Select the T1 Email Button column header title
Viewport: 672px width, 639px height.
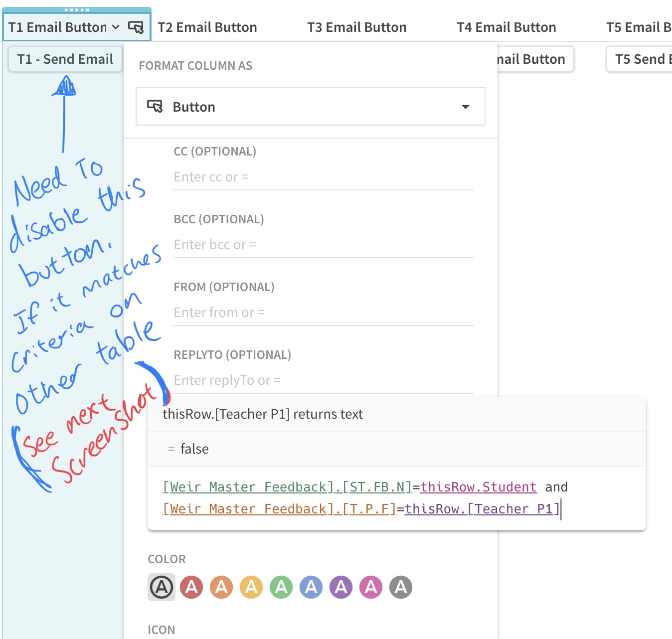point(57,27)
